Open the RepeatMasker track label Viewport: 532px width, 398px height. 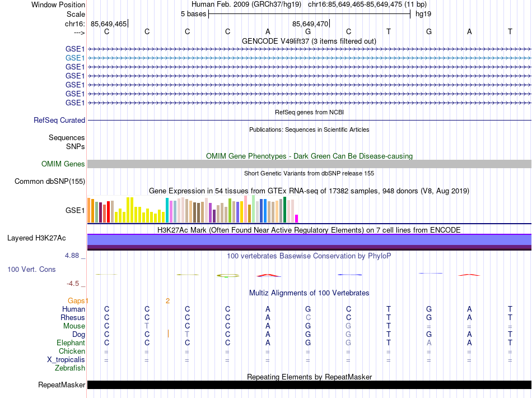click(x=62, y=385)
